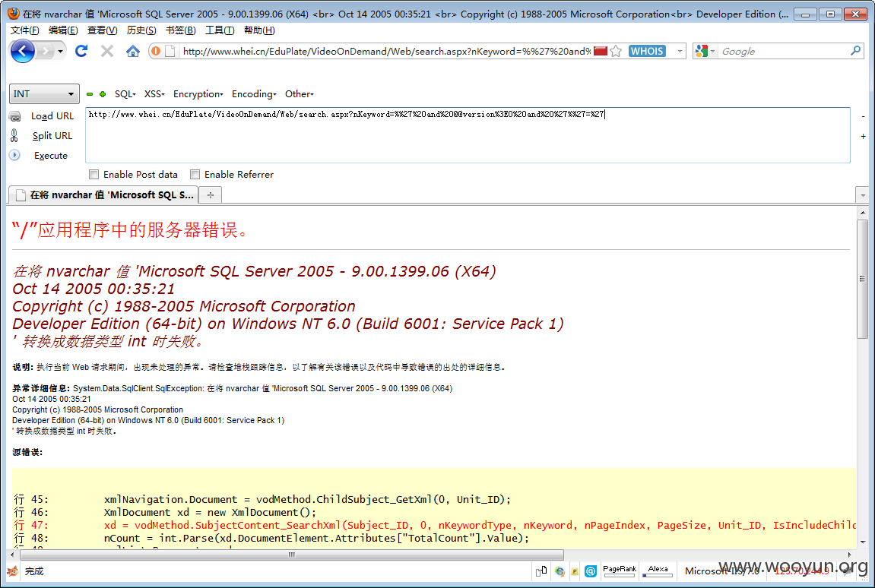
Task: Click the vertical scrollbar up arrow
Action: pyautogui.click(x=862, y=213)
